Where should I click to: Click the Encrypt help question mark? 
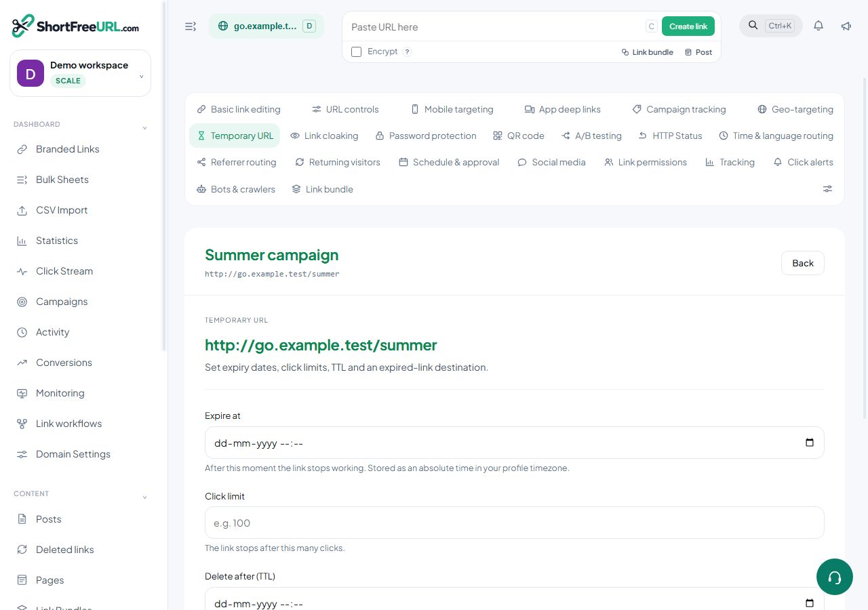(407, 52)
